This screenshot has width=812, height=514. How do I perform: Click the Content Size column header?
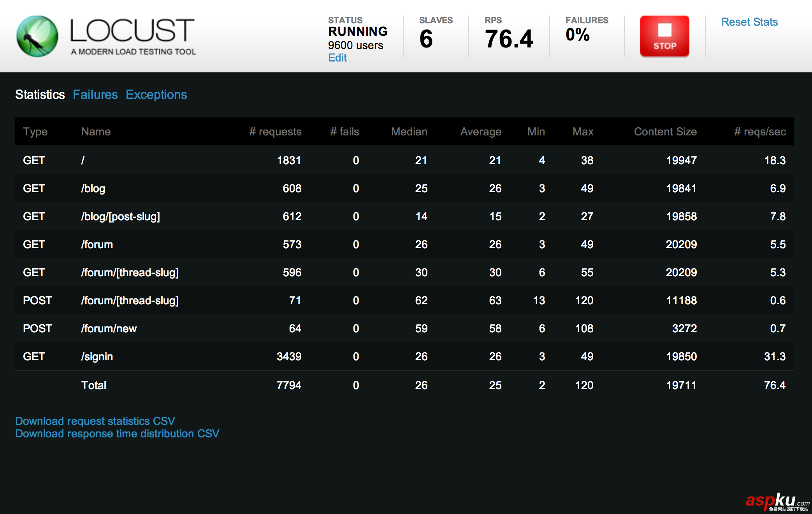click(x=665, y=132)
